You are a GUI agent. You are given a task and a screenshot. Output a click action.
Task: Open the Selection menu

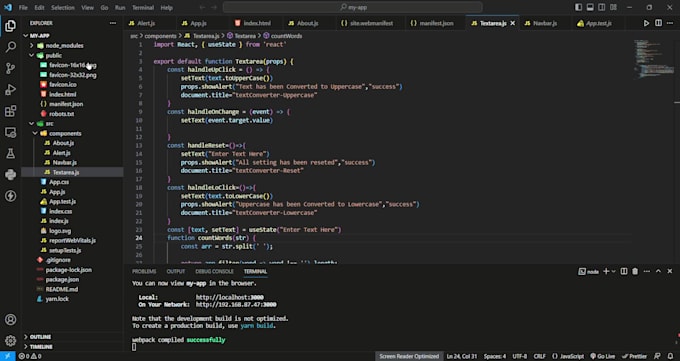coord(62,7)
